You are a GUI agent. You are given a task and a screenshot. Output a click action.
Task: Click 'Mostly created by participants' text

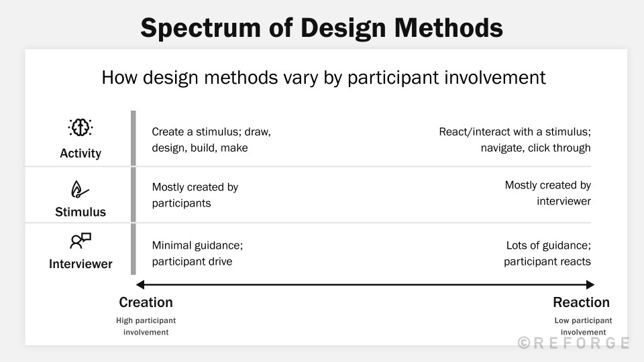tap(195, 195)
